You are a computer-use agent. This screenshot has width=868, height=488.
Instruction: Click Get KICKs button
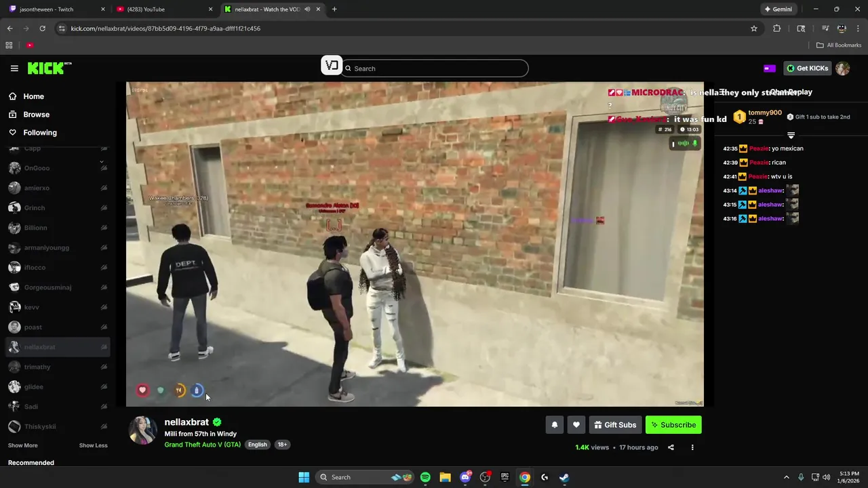click(x=807, y=68)
